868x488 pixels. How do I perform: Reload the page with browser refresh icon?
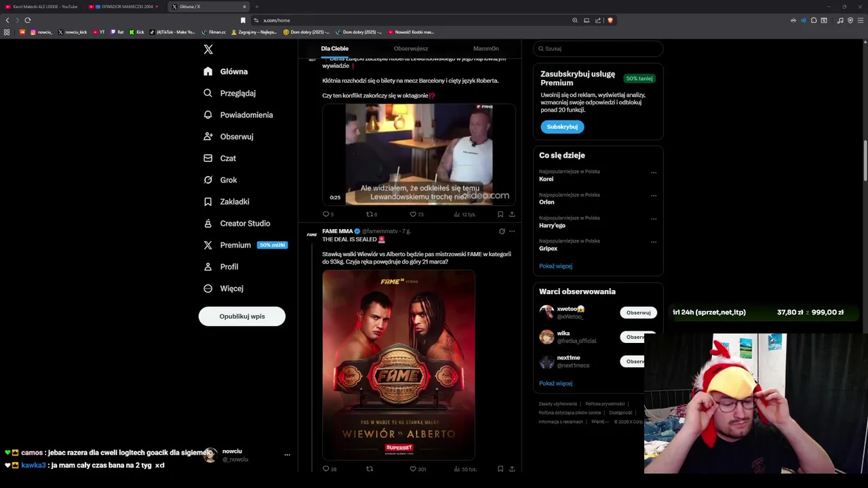point(28,20)
